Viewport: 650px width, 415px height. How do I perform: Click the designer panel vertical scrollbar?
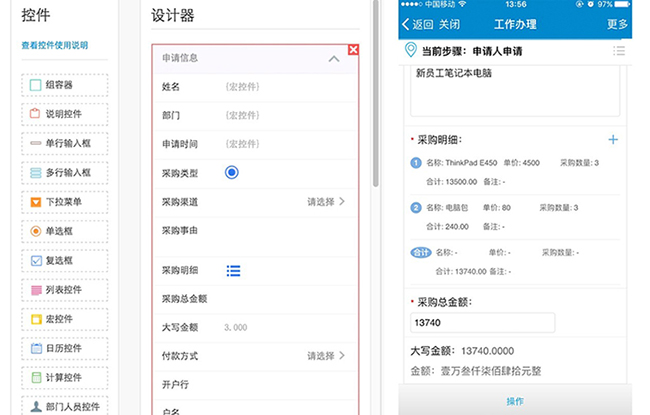pos(376,93)
